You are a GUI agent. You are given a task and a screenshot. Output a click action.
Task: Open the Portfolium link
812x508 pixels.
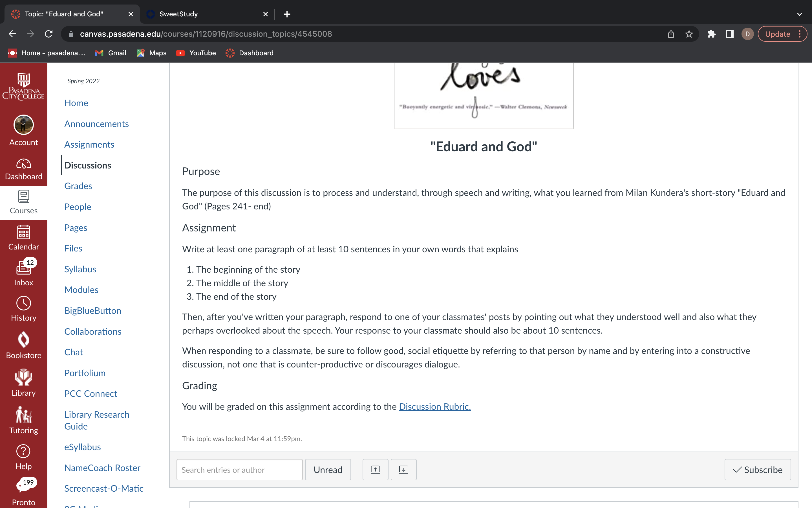click(x=85, y=373)
